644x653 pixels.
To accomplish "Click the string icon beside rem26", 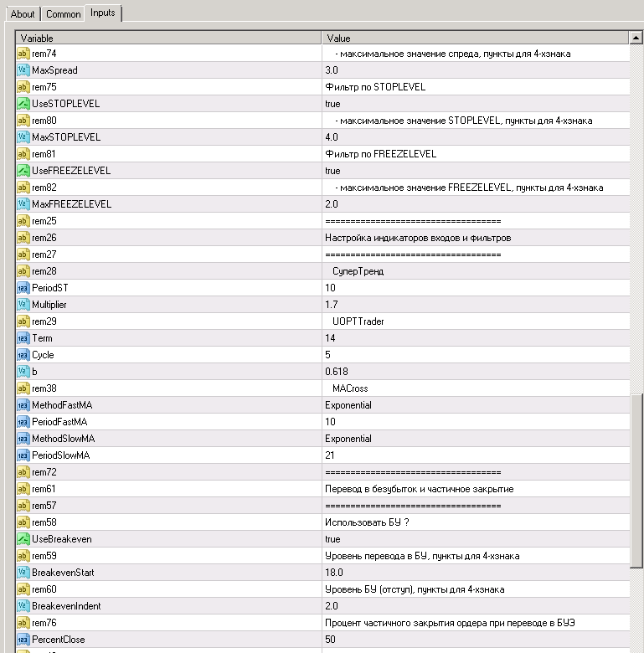I will tap(23, 238).
